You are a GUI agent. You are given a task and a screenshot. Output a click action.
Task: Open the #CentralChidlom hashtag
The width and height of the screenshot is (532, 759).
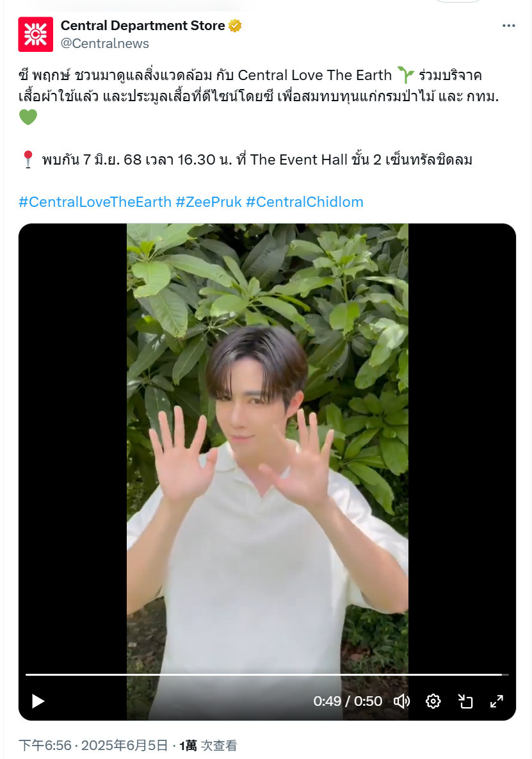[x=305, y=202]
